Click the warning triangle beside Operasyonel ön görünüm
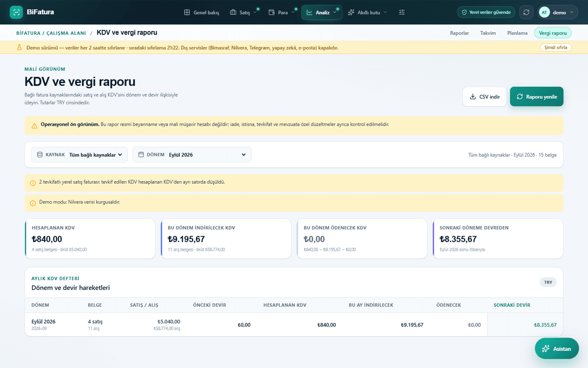 click(x=34, y=126)
